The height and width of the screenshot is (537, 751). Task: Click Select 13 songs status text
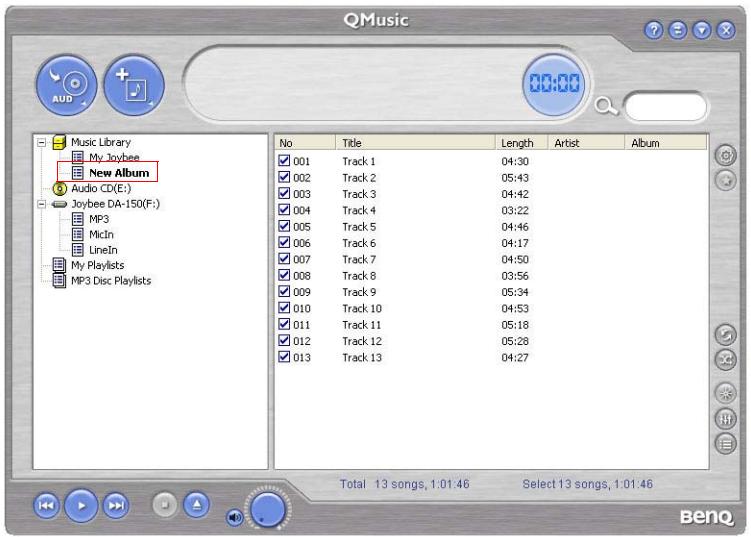[588, 484]
